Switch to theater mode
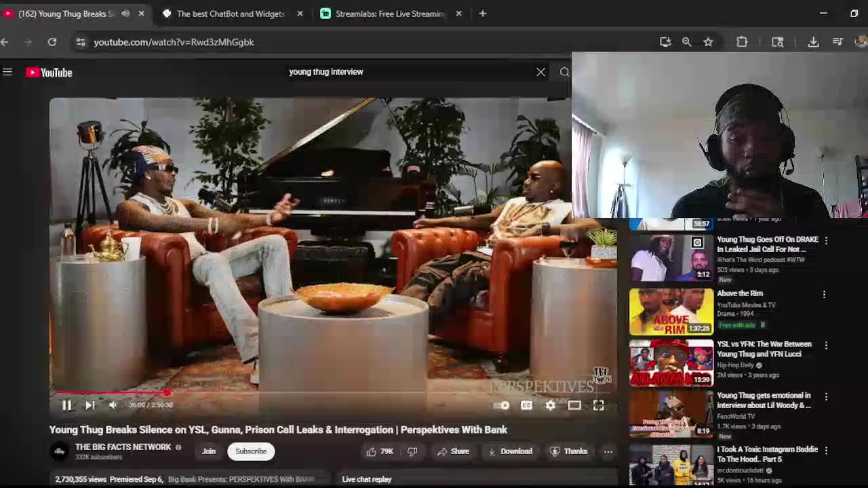868x488 pixels. click(x=574, y=405)
